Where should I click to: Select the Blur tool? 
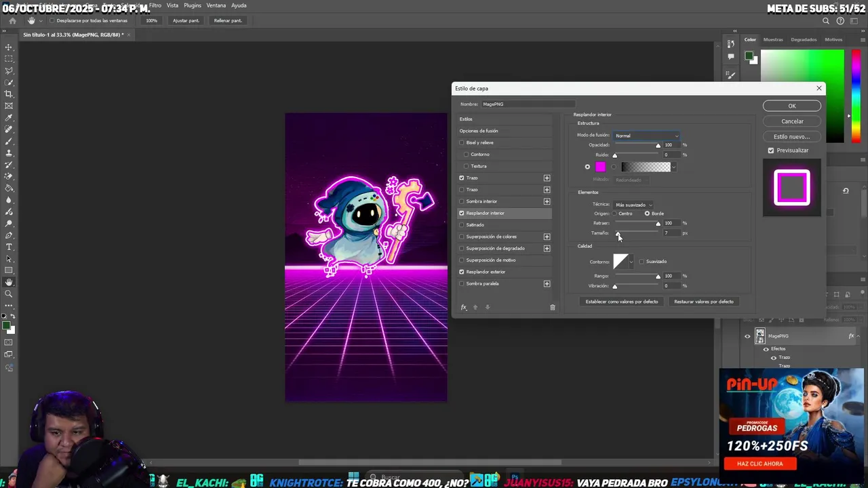(x=9, y=200)
